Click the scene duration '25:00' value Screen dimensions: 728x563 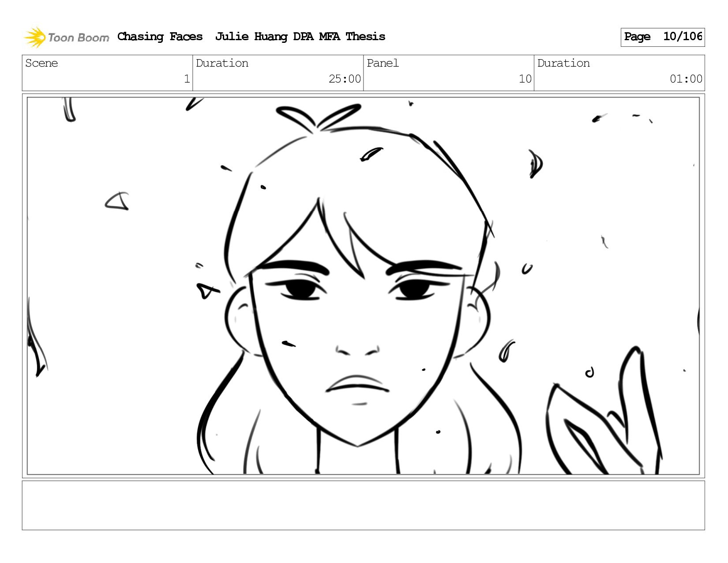345,79
